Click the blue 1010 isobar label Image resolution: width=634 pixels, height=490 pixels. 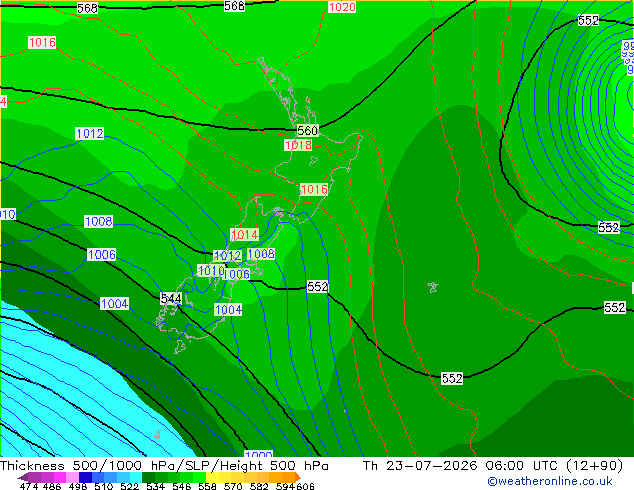point(211,270)
